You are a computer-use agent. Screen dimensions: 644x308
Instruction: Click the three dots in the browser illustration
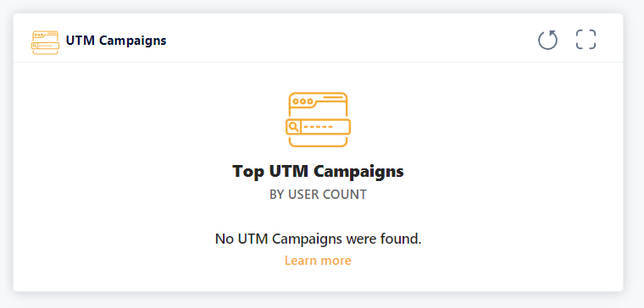pyautogui.click(x=303, y=101)
